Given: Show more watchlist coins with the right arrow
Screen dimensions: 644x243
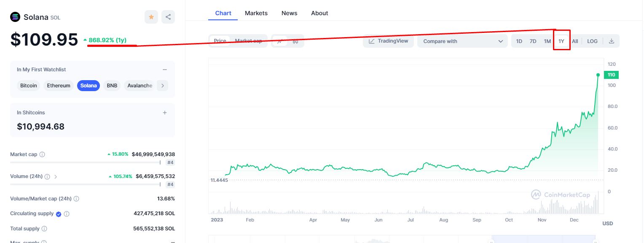Looking at the screenshot, I should pyautogui.click(x=162, y=86).
